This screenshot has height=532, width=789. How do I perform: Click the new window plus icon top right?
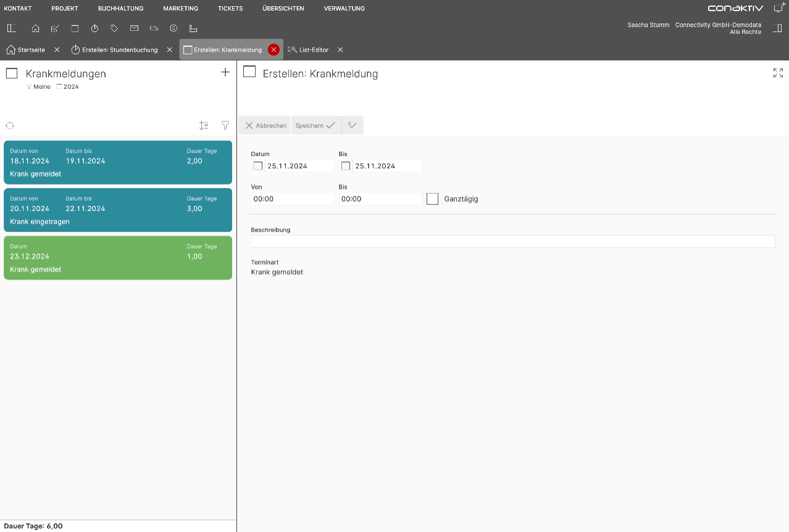779,7
